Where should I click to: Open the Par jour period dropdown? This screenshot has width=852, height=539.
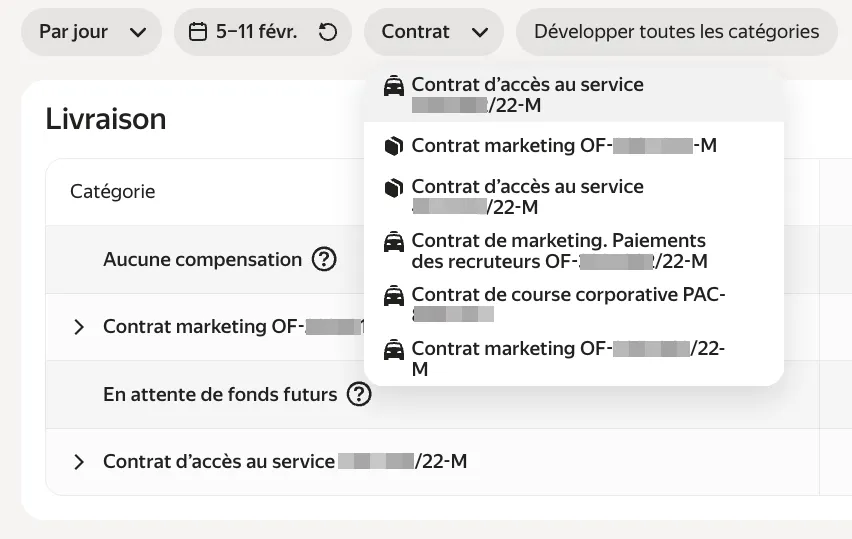coord(91,32)
